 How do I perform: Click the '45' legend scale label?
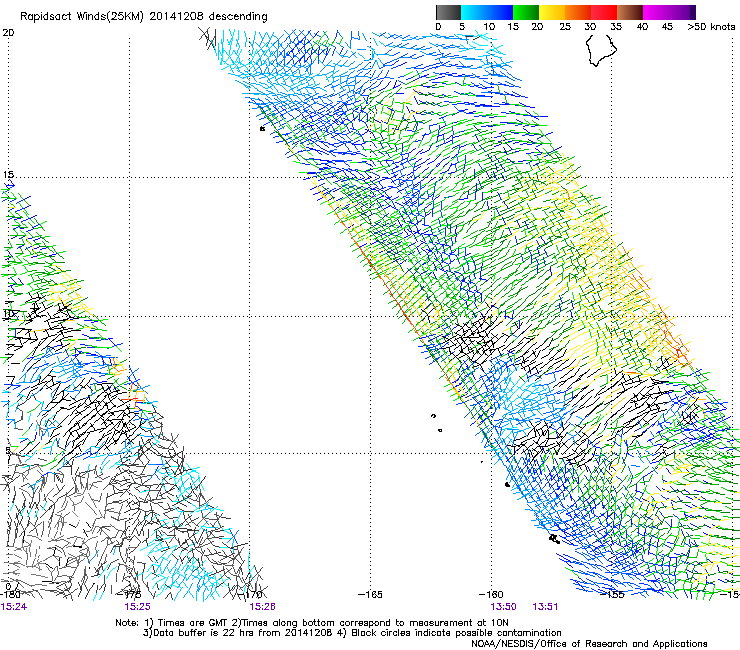click(x=667, y=27)
